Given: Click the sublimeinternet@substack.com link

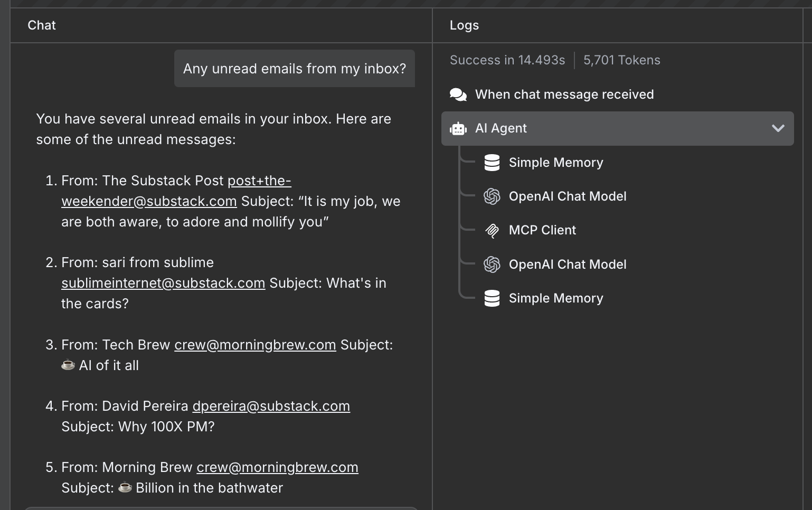Looking at the screenshot, I should pyautogui.click(x=163, y=283).
